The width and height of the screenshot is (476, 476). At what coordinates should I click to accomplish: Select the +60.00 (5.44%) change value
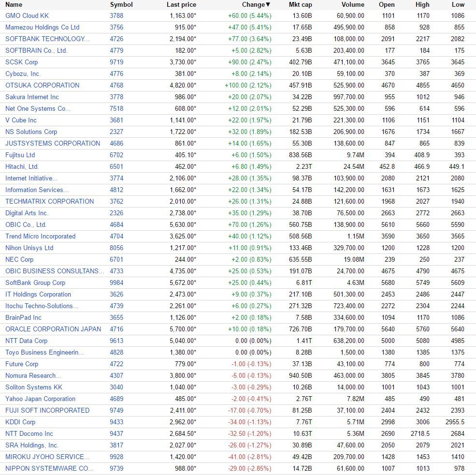pyautogui.click(x=250, y=16)
